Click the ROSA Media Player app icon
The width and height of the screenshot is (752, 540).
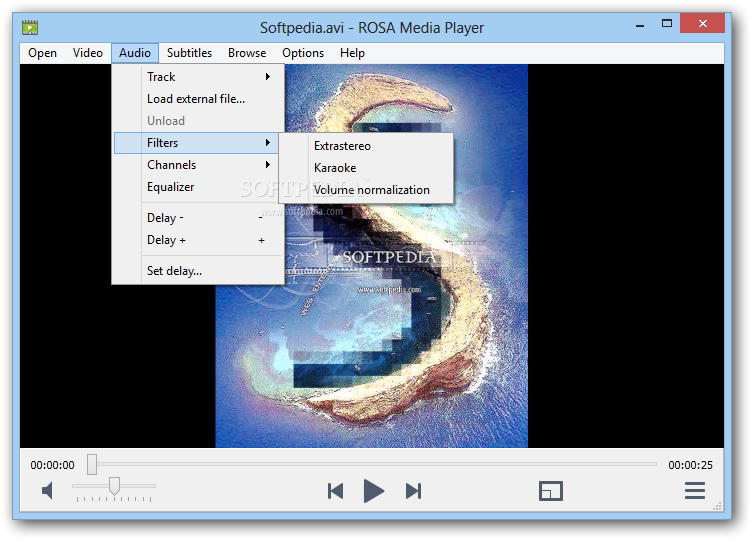click(x=30, y=27)
